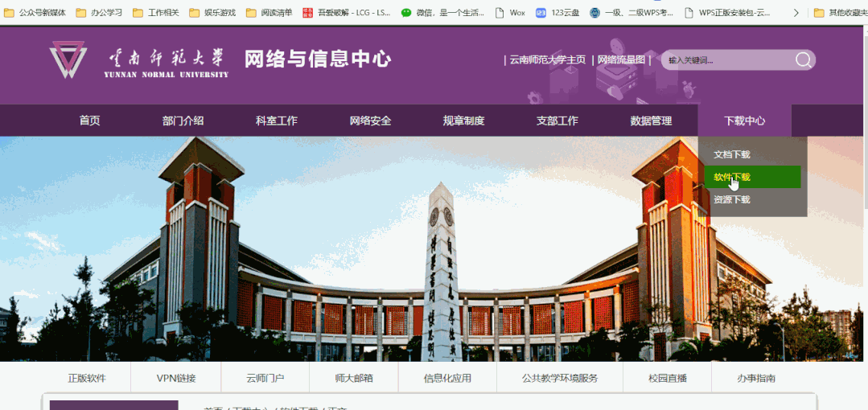Open the 科室工作 nav menu
This screenshot has width=868, height=410.
pyautogui.click(x=276, y=121)
